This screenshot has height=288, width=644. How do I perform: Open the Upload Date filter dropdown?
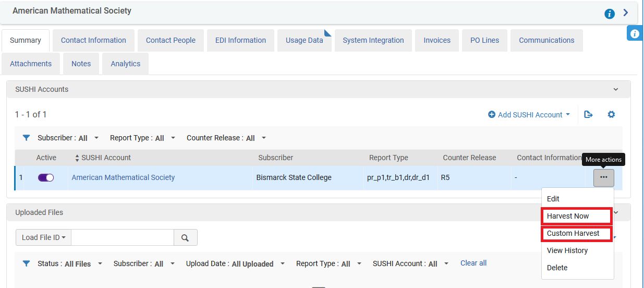(x=236, y=263)
